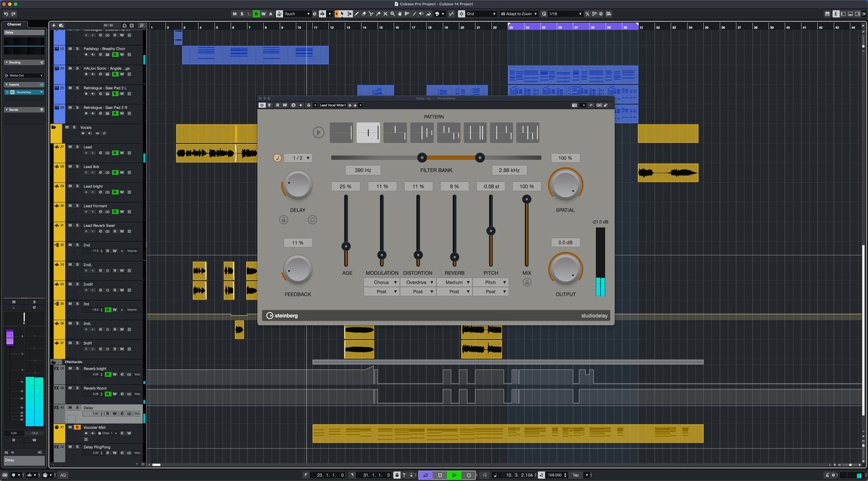Select the Glue tool in the toolbar
This screenshot has width=868, height=481.
click(379, 14)
